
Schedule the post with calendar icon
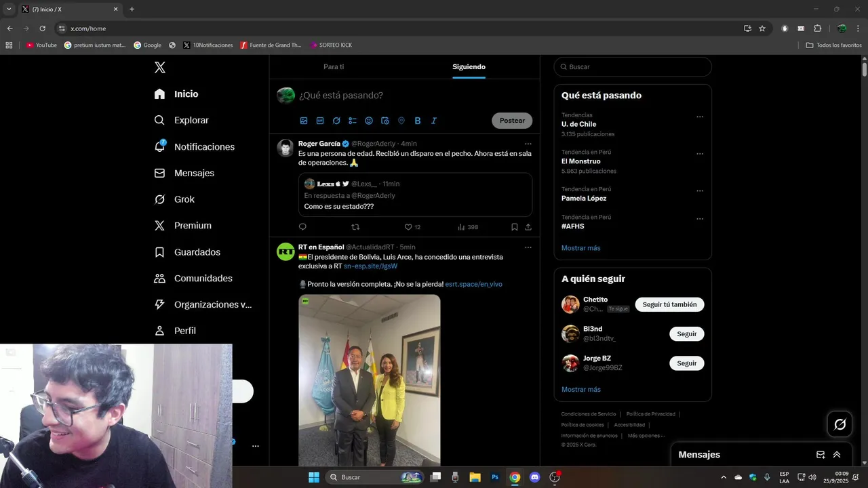tap(385, 121)
